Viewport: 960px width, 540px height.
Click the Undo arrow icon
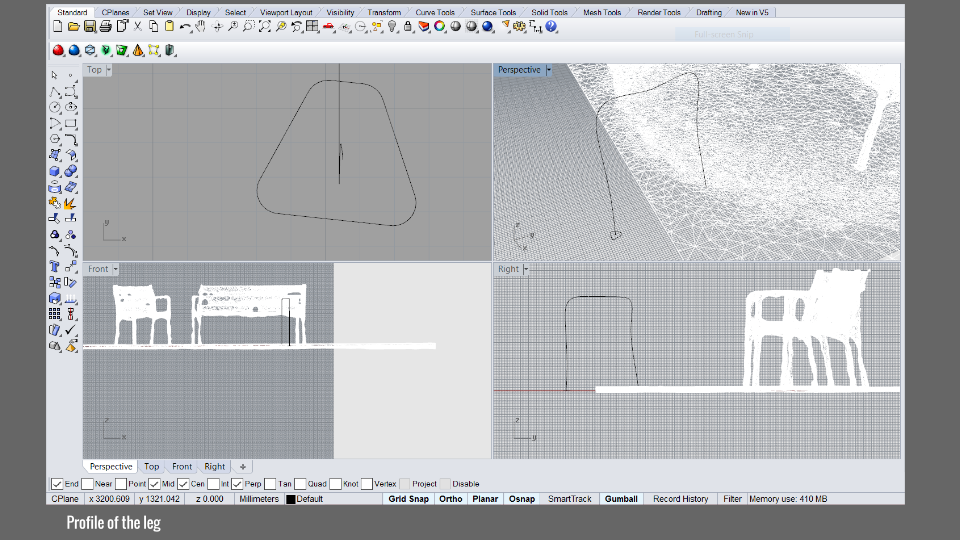click(x=185, y=26)
